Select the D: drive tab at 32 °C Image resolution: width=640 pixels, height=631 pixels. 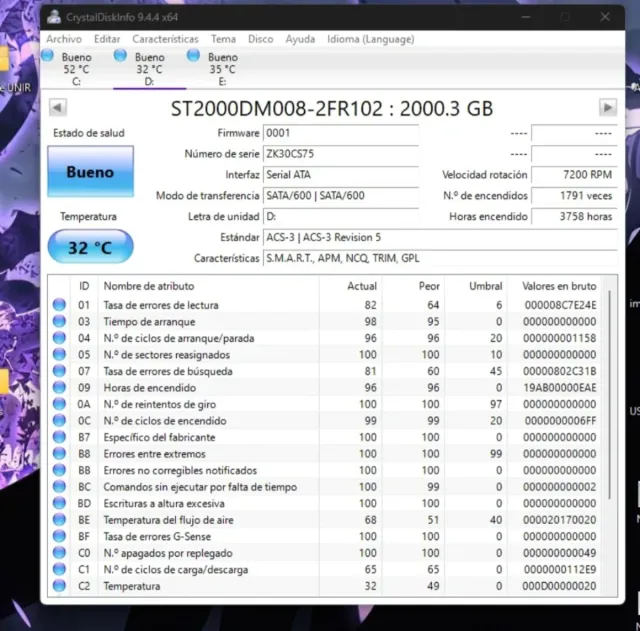148,70
